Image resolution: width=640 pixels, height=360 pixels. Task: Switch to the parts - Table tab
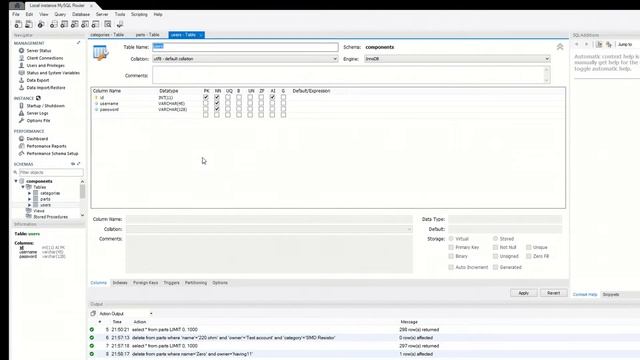coord(148,35)
